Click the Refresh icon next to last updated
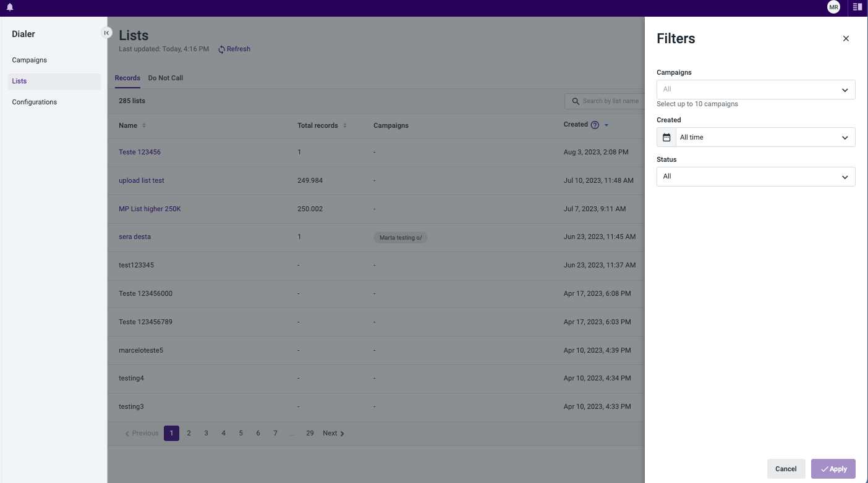 [221, 49]
